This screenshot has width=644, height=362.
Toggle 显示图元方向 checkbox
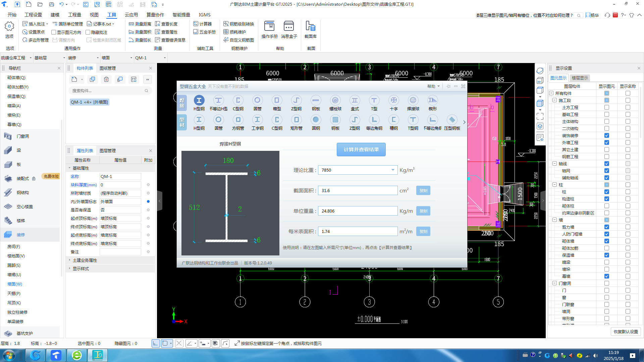(x=54, y=32)
